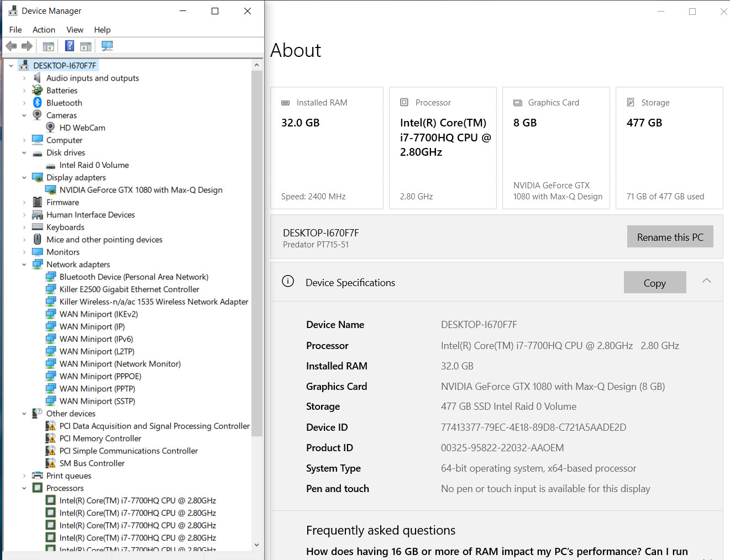Click the Show/Hide console tree toolbar icon
730x560 pixels.
[48, 46]
